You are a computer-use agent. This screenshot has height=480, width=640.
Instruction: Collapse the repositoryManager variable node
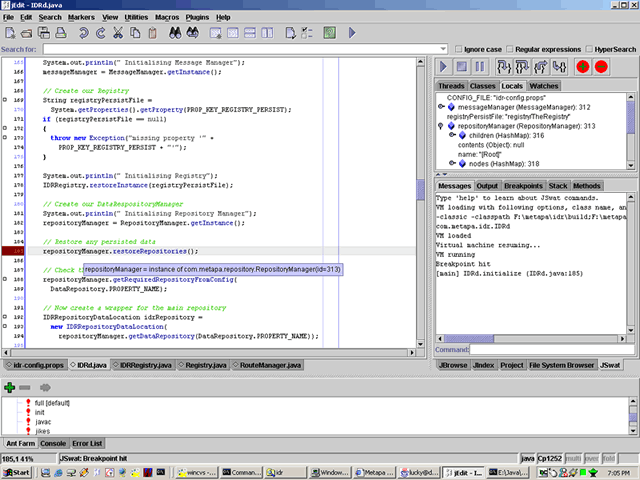(x=441, y=127)
